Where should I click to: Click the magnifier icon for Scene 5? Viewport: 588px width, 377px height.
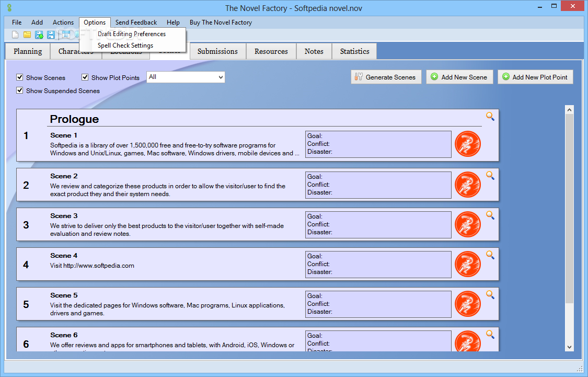490,294
